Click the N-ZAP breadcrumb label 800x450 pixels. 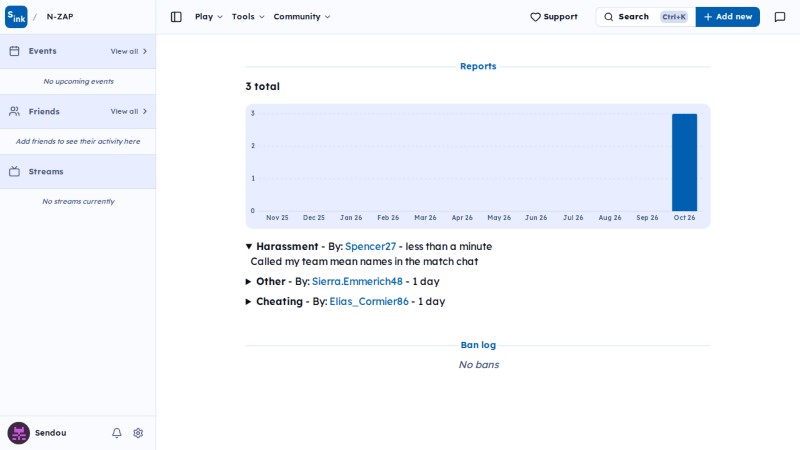(60, 17)
